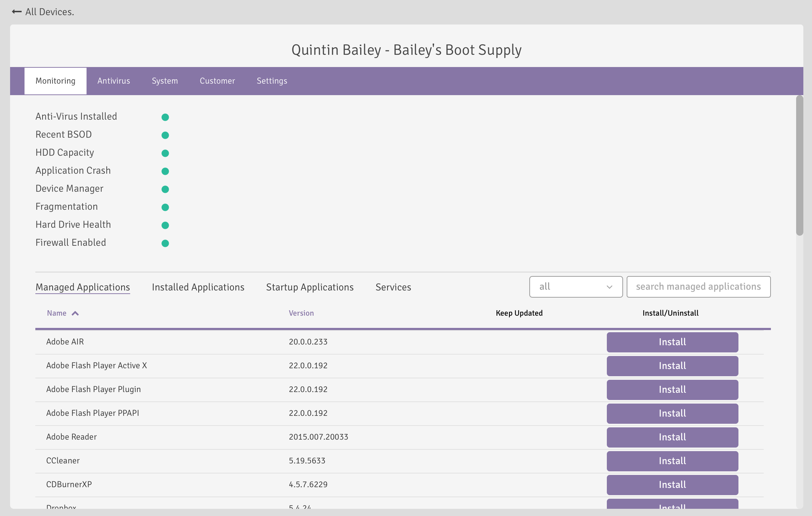This screenshot has width=812, height=516.
Task: Click the Name column sort arrow
Action: (75, 313)
